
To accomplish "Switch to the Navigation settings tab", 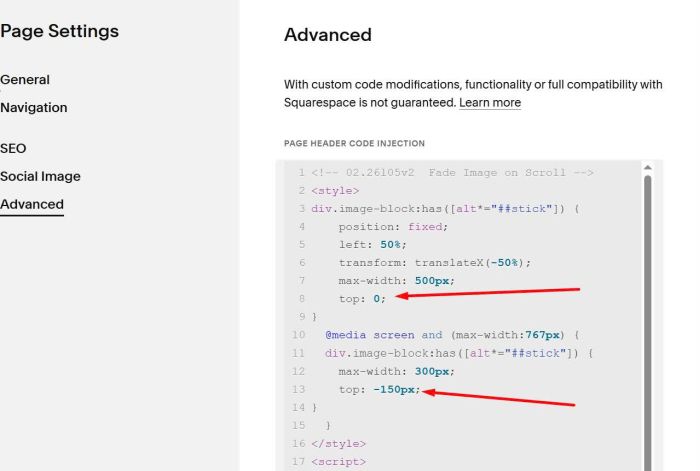I will coord(34,108).
